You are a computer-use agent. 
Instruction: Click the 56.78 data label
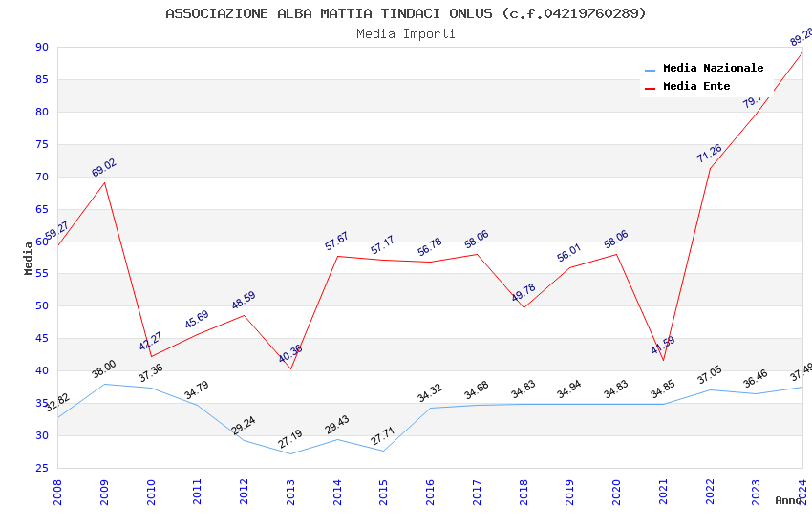coord(430,246)
